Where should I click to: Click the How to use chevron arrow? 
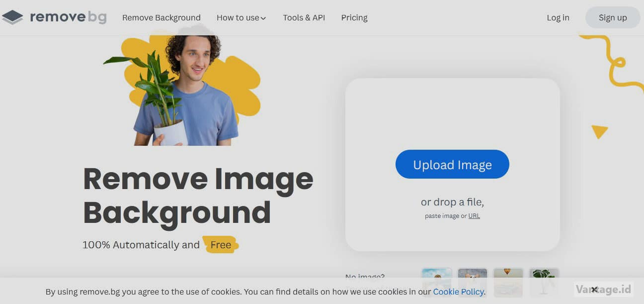[x=263, y=18]
